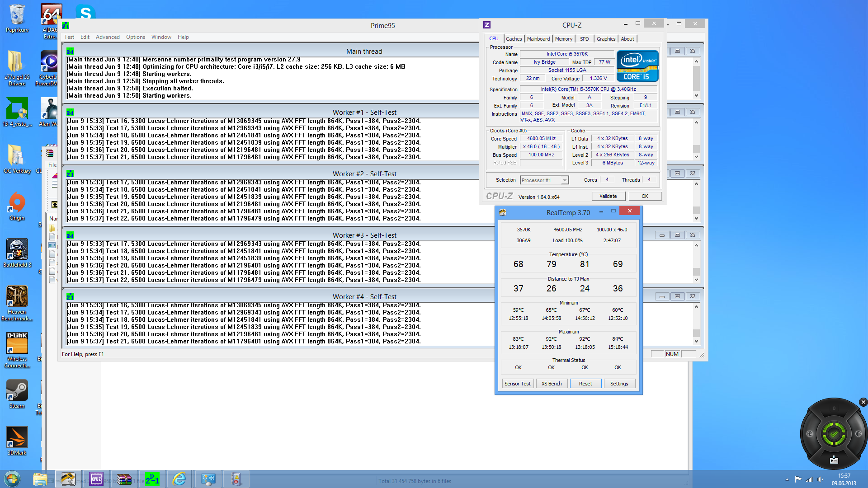Switch to the Graphics tab in CPU-Z
This screenshot has width=868, height=488.
click(x=606, y=39)
